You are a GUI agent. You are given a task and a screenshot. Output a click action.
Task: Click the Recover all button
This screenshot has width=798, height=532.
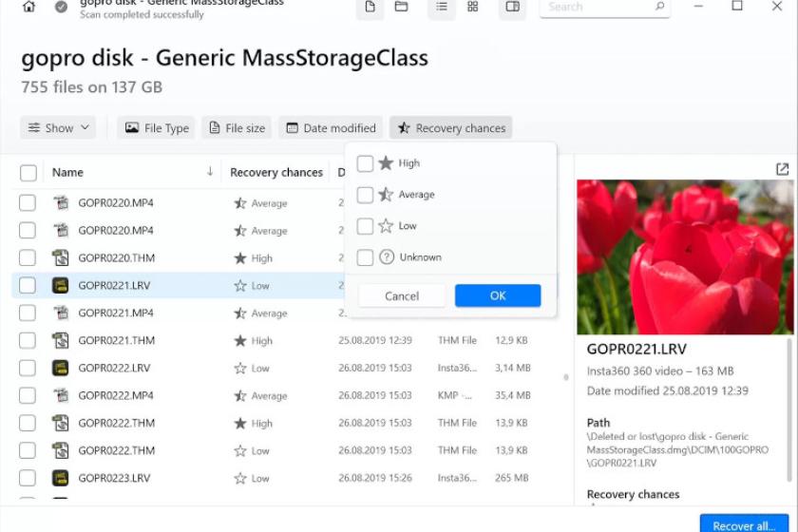pyautogui.click(x=744, y=524)
